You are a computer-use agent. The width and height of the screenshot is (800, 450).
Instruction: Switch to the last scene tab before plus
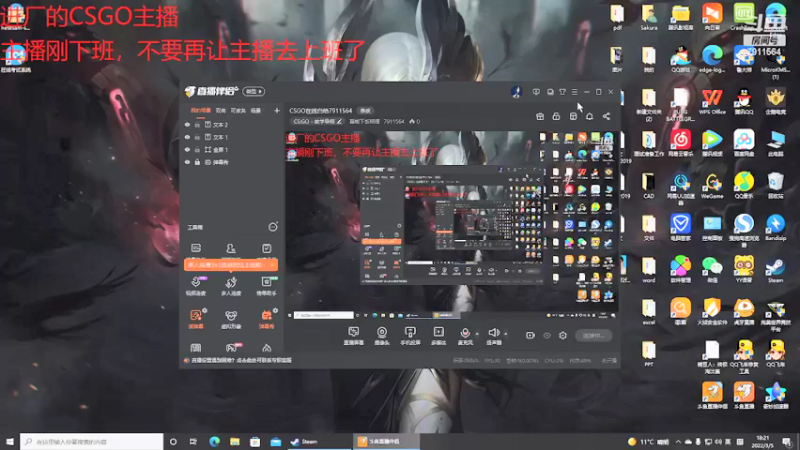pos(256,110)
